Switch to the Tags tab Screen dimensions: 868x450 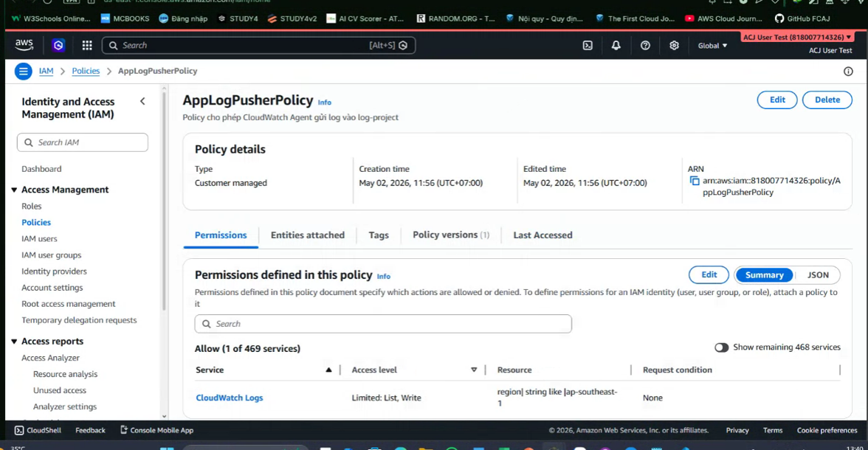(x=379, y=235)
